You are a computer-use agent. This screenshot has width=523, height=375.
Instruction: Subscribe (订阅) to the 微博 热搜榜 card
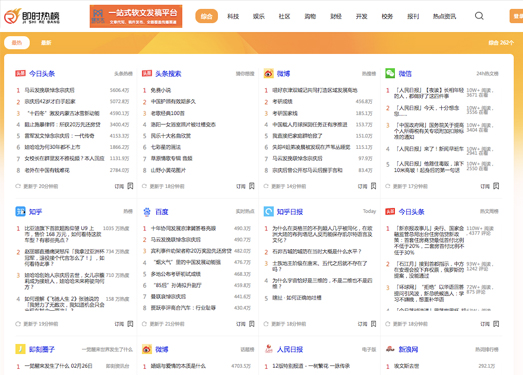pyautogui.click(x=362, y=186)
